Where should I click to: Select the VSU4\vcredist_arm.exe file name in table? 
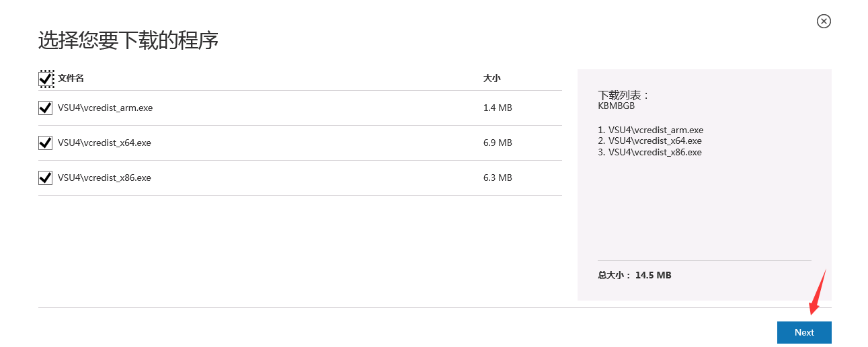[x=105, y=108]
